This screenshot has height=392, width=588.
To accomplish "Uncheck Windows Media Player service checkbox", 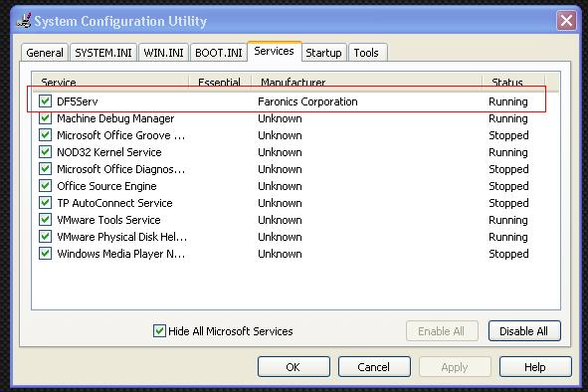I will click(x=46, y=253).
